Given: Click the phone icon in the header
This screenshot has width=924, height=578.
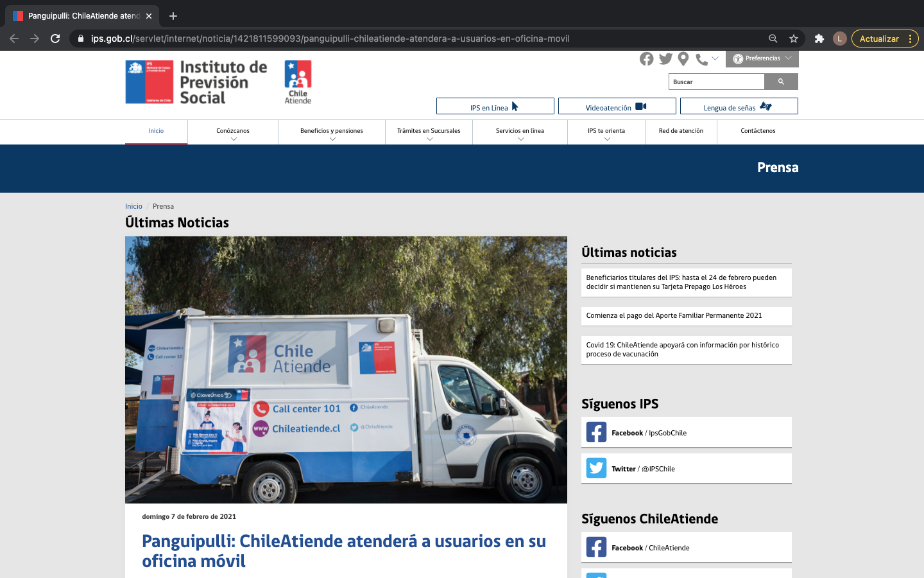Looking at the screenshot, I should click(701, 60).
